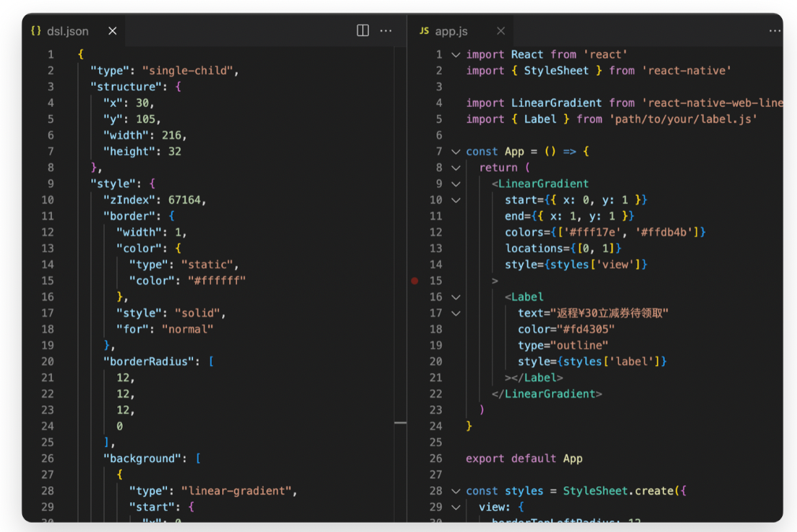Click the closing LinearGradient tag in app.js
This screenshot has height=532, width=797.
tap(547, 393)
